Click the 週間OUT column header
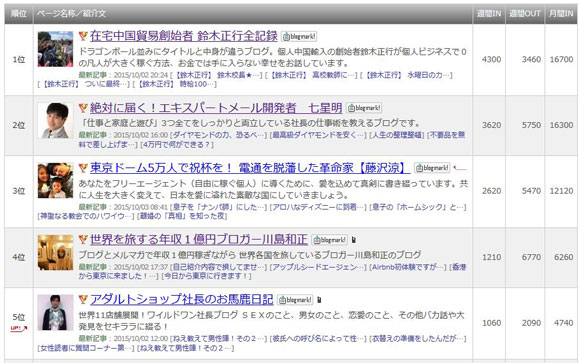 [x=525, y=14]
